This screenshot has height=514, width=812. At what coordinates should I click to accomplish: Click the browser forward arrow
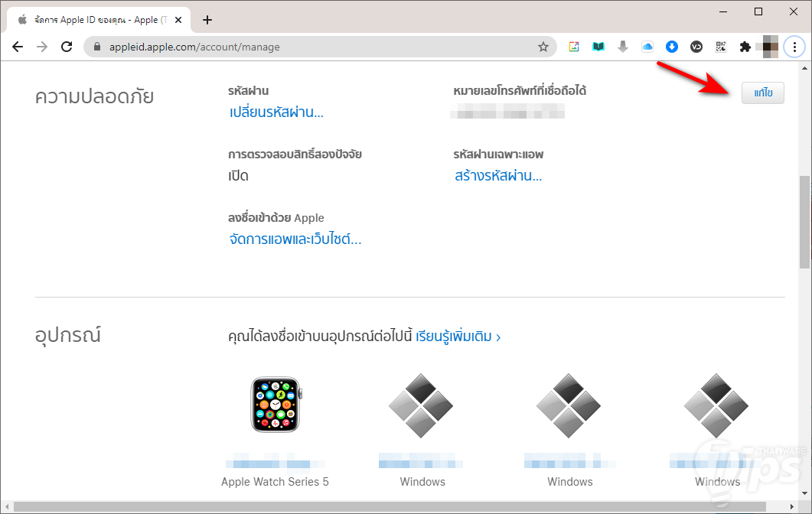[x=42, y=47]
